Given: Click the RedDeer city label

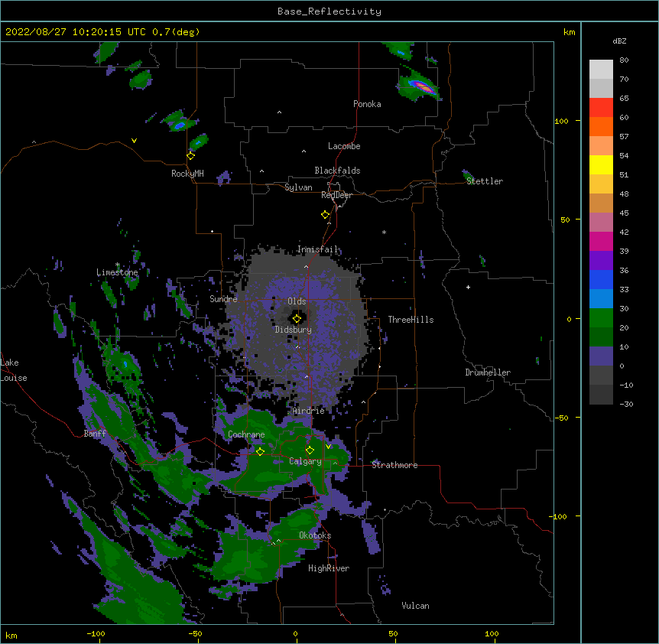Looking at the screenshot, I should [336, 195].
